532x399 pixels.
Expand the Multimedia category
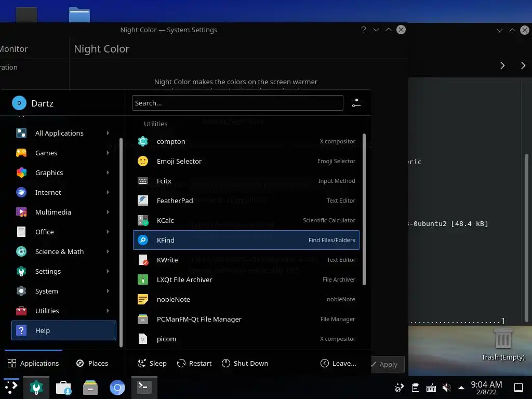(x=64, y=212)
